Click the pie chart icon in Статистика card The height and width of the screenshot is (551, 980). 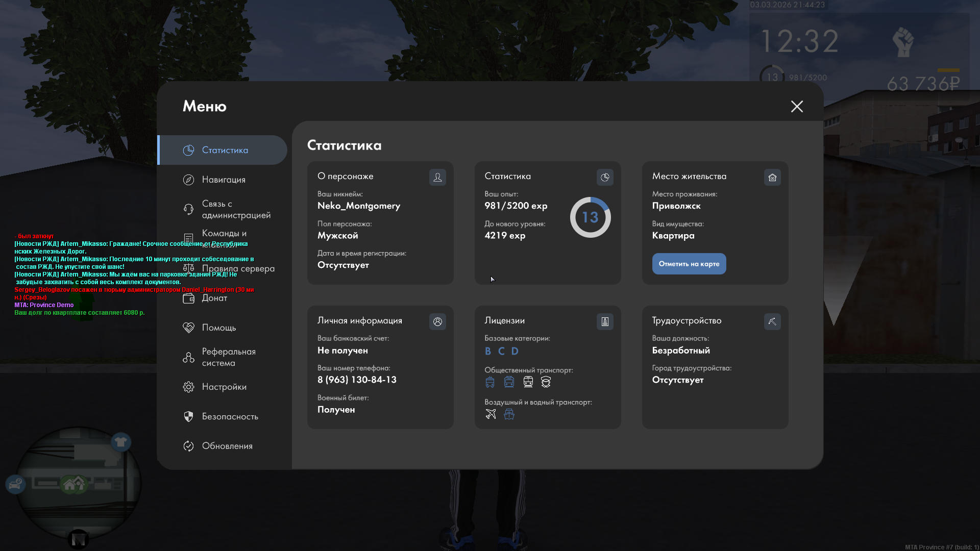point(605,177)
